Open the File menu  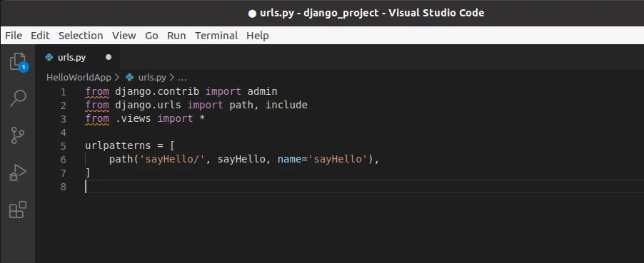14,36
